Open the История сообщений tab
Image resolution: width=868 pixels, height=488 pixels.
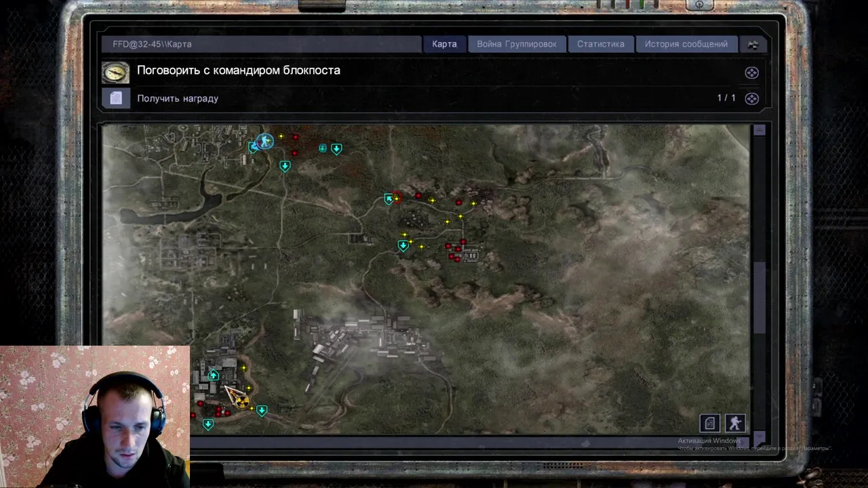[x=686, y=44]
